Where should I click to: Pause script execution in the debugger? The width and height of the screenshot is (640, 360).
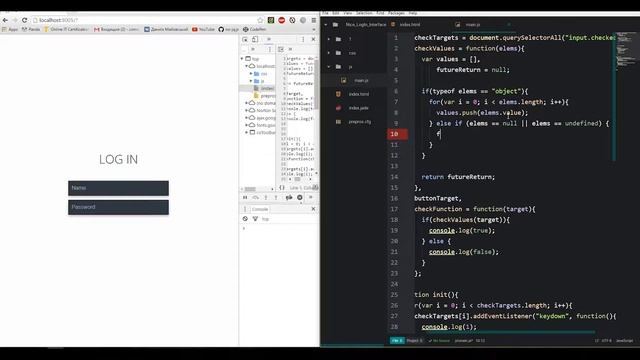pos(245,198)
